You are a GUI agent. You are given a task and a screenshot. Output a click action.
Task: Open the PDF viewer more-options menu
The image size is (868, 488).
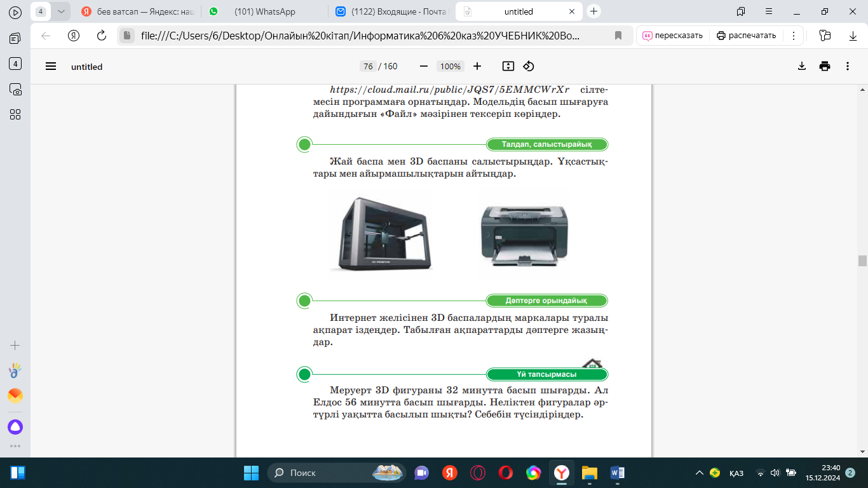point(848,66)
